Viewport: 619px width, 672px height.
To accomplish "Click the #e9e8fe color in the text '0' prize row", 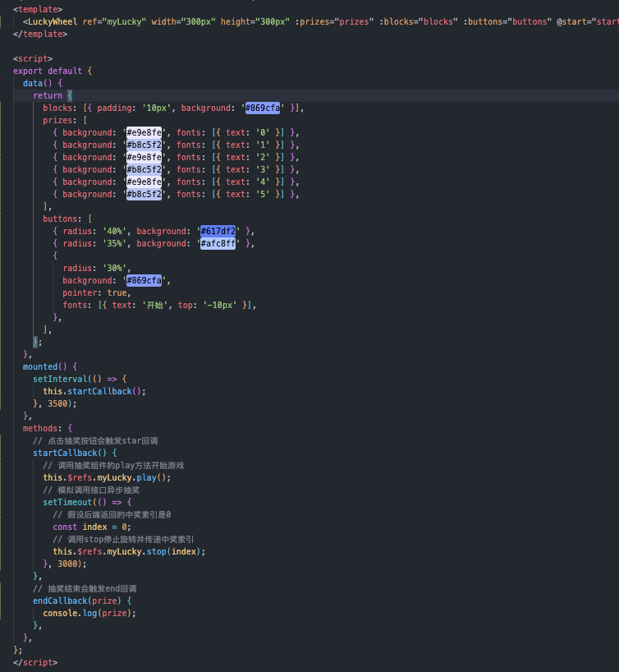I will [144, 132].
